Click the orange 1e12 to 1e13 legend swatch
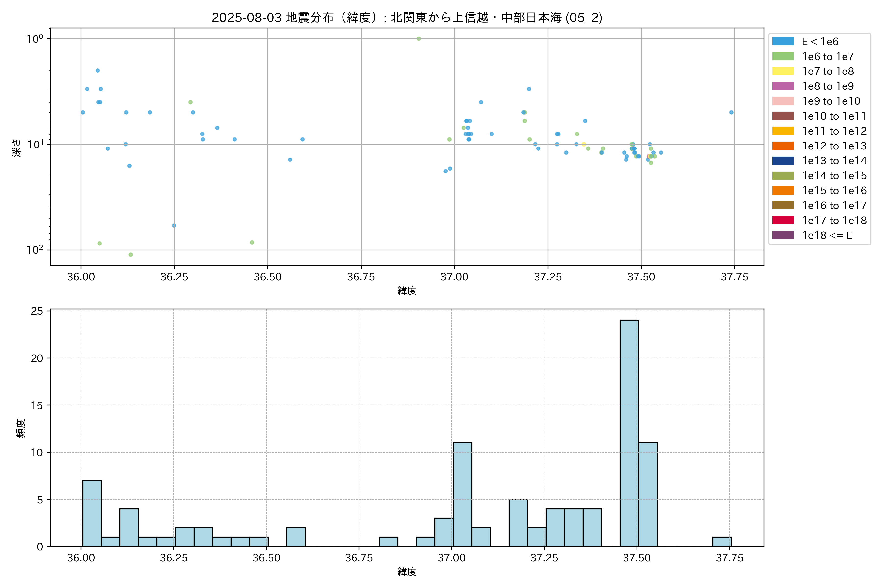The width and height of the screenshot is (882, 588). [x=783, y=146]
